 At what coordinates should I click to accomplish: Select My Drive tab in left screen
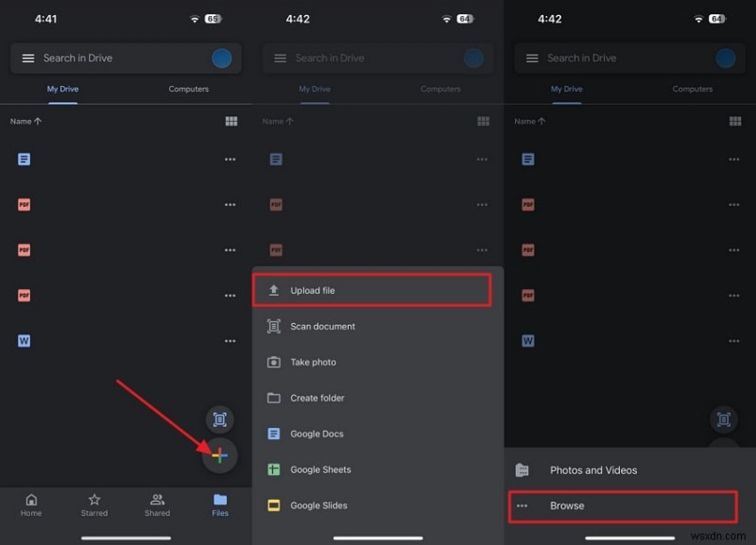(62, 89)
